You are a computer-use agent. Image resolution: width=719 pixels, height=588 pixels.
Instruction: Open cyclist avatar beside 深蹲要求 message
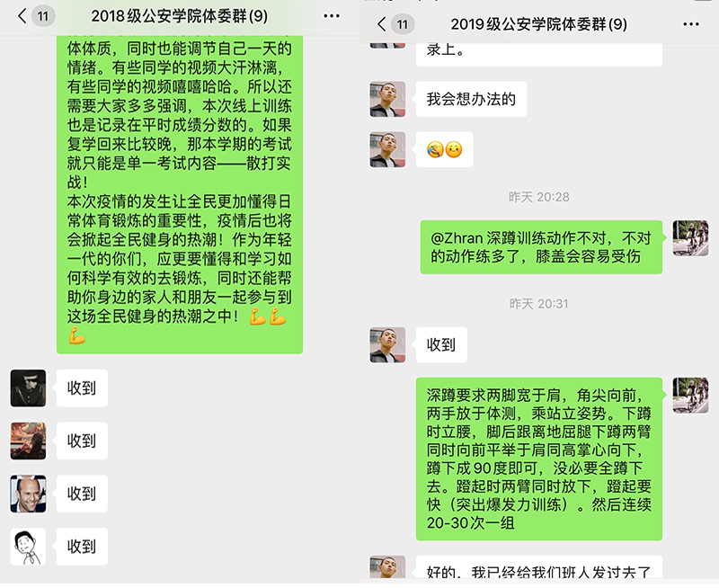coord(690,396)
